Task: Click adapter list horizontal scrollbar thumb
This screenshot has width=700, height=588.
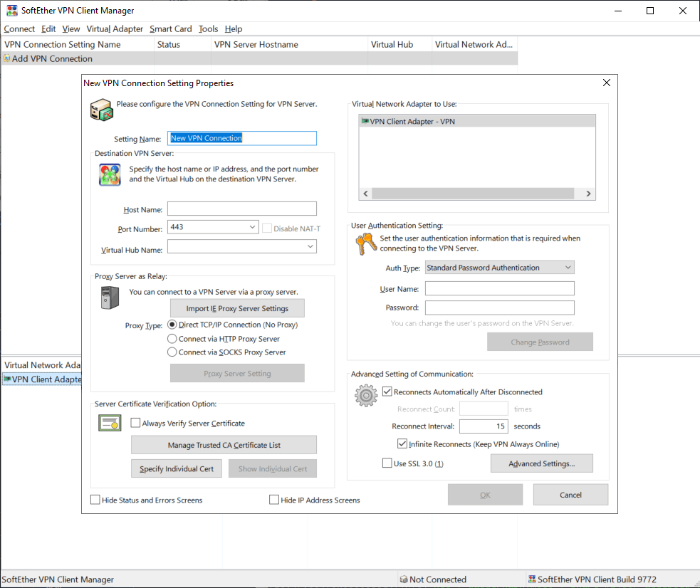Action: tap(473, 193)
